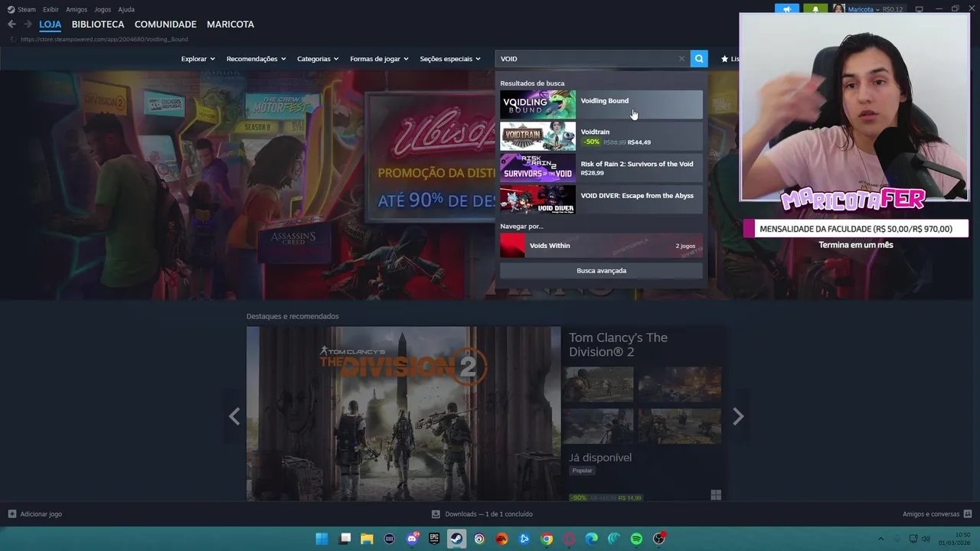Image resolution: width=980 pixels, height=551 pixels.
Task: Click the system tray volume icon
Action: (x=926, y=539)
